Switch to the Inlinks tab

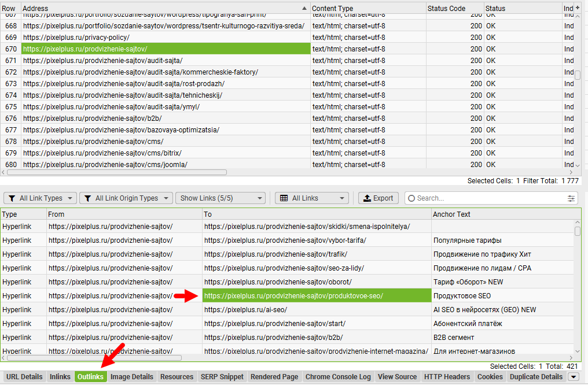click(x=60, y=377)
